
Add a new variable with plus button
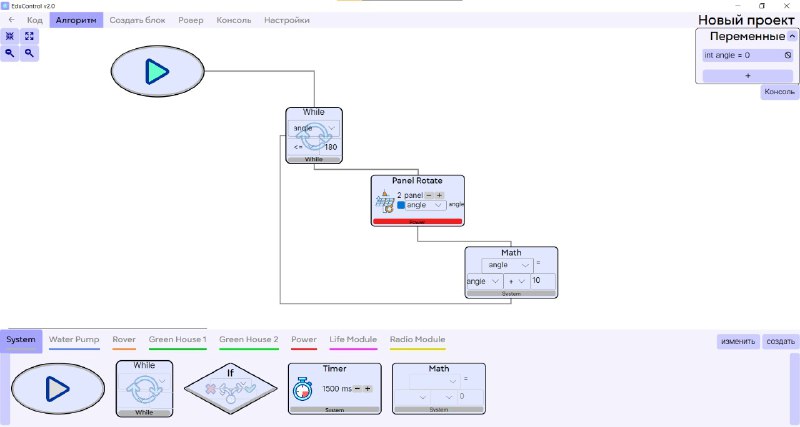click(747, 75)
